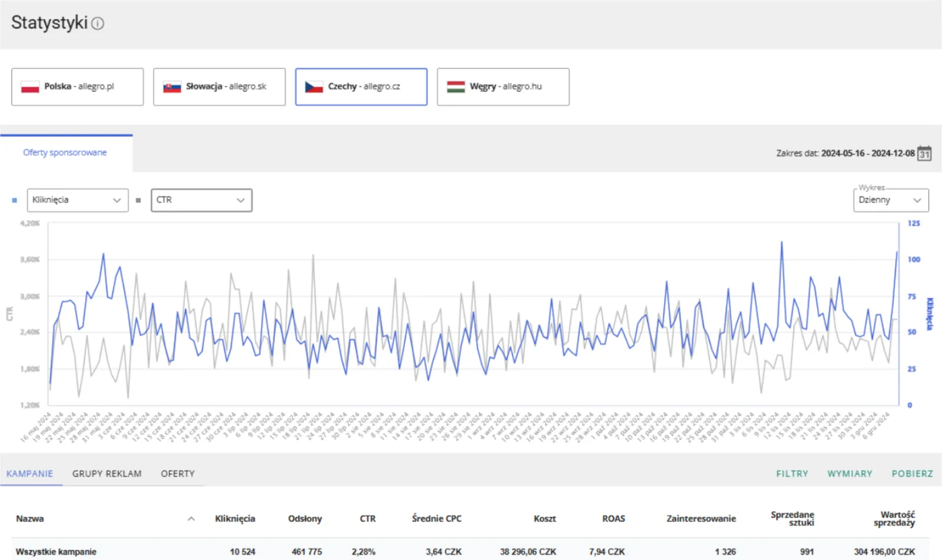
Task: Click the sort arrow next to Nazwa
Action: 191,519
